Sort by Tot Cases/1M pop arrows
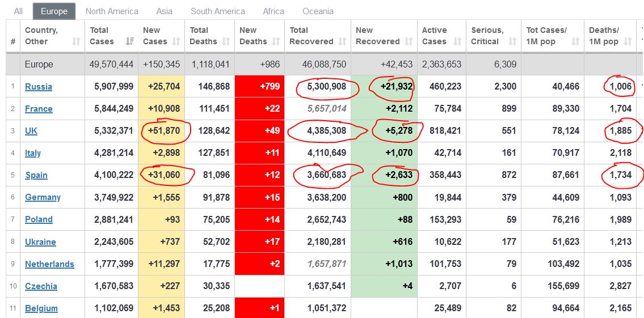 pyautogui.click(x=575, y=41)
